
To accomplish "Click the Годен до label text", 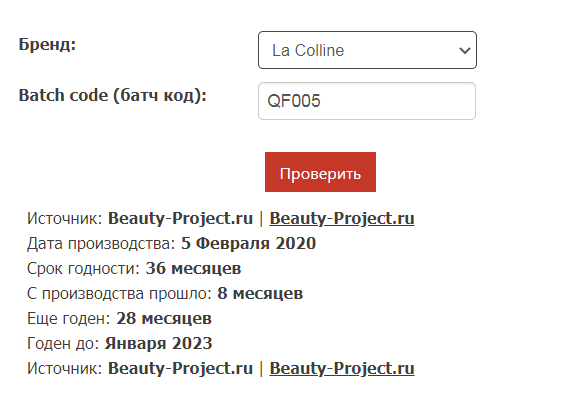I will (x=63, y=343).
